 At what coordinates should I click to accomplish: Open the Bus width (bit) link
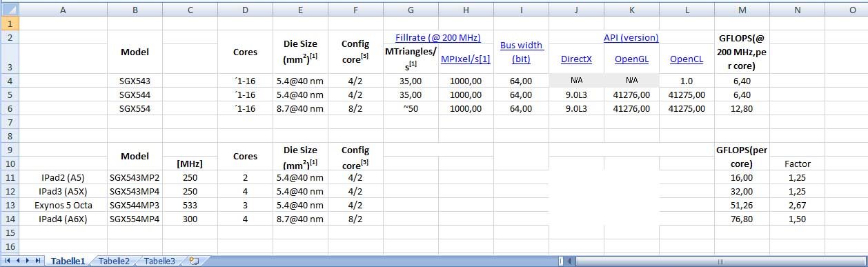tap(522, 52)
